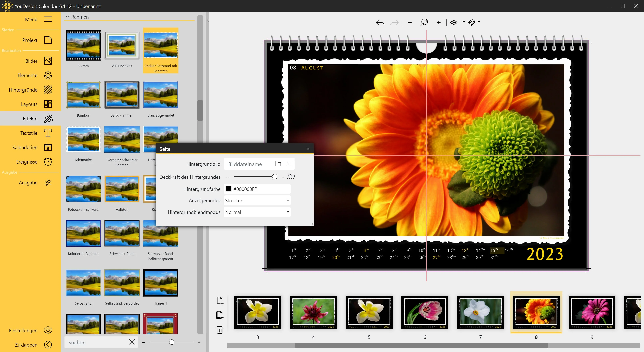Click the 255 opacity value
The height and width of the screenshot is (352, 644).
(x=291, y=176)
